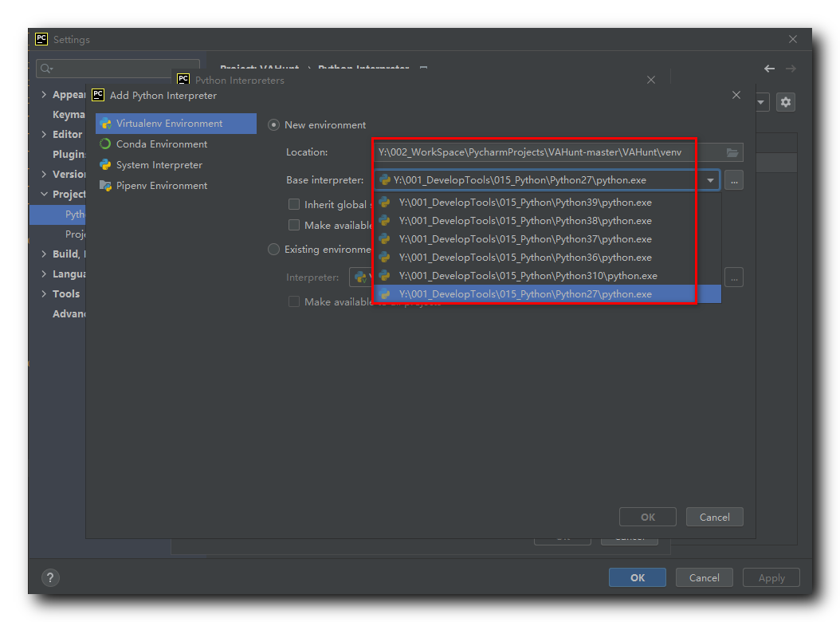Open help question mark in Settings window
The height and width of the screenshot is (622, 840).
tap(50, 577)
